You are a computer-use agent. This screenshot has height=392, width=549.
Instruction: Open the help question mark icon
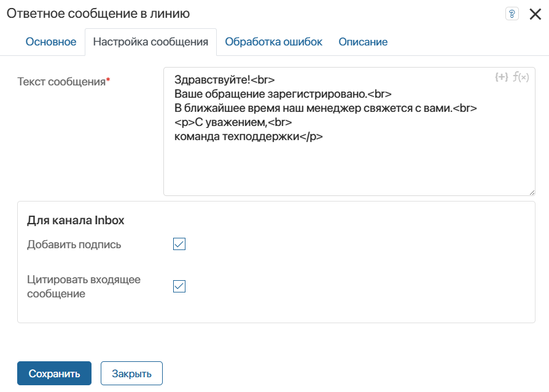point(512,14)
